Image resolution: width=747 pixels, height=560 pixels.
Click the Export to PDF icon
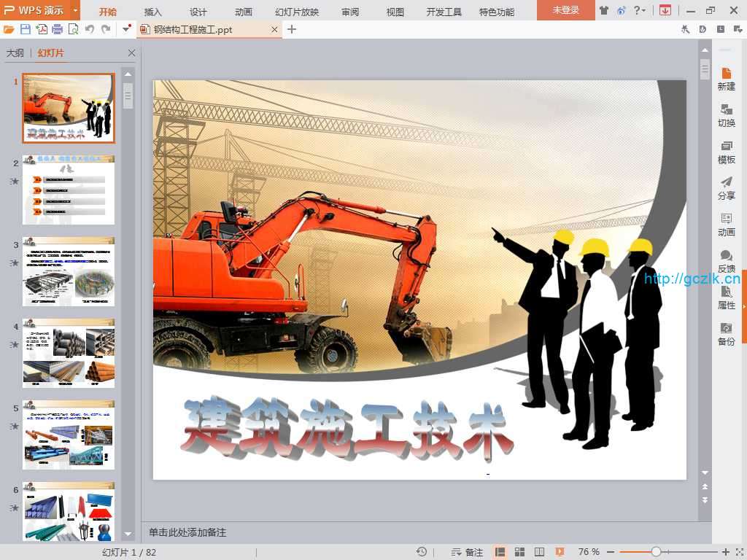(42, 29)
